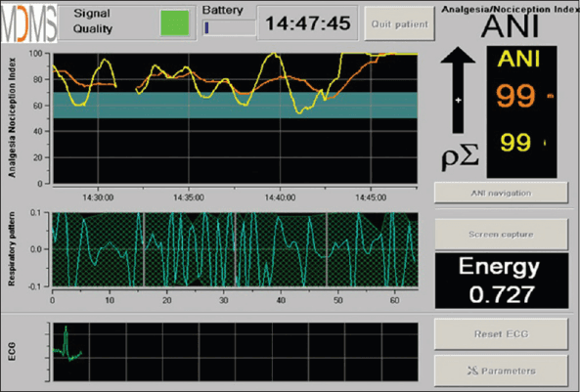Click the Quit patient button
The image size is (580, 392).
(399, 24)
